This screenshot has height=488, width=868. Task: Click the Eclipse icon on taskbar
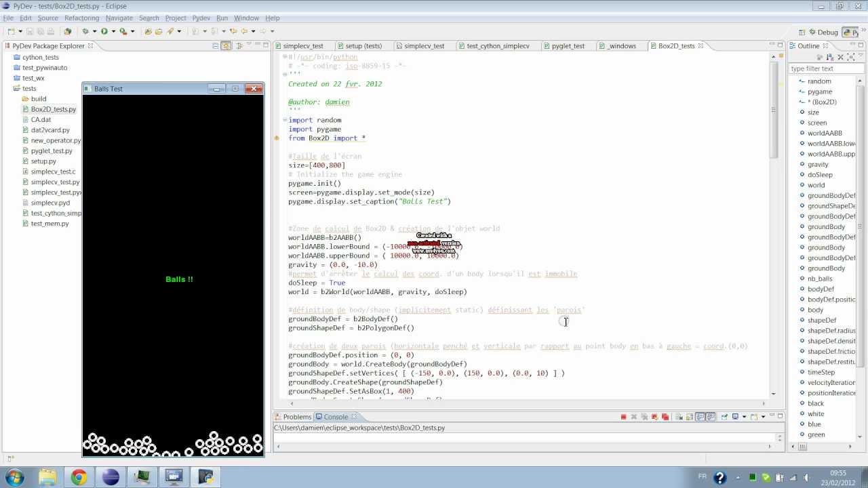click(110, 478)
